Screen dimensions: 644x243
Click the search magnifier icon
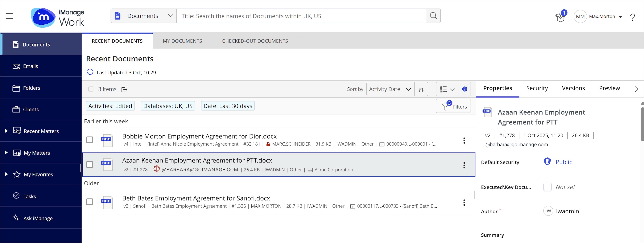click(x=433, y=16)
